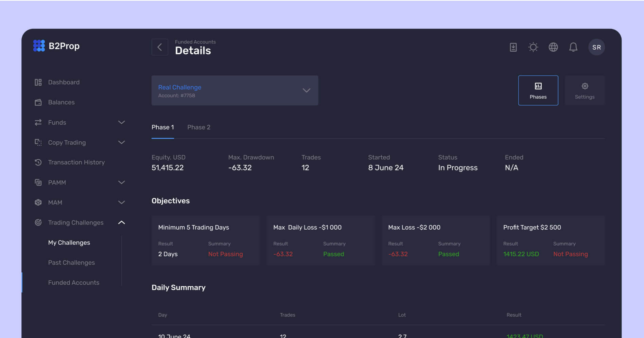
Task: Open notifications bell icon
Action: pyautogui.click(x=573, y=47)
